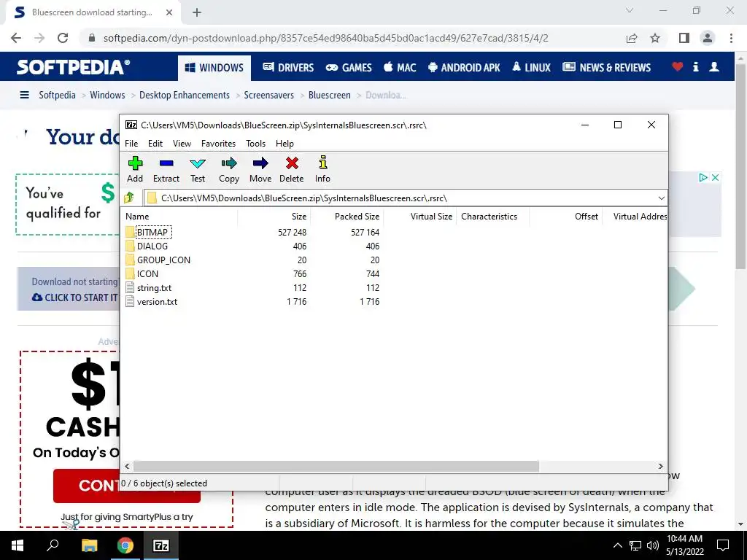The width and height of the screenshot is (747, 560).
Task: Open the Softpedia hamburger menu
Action: click(24, 96)
